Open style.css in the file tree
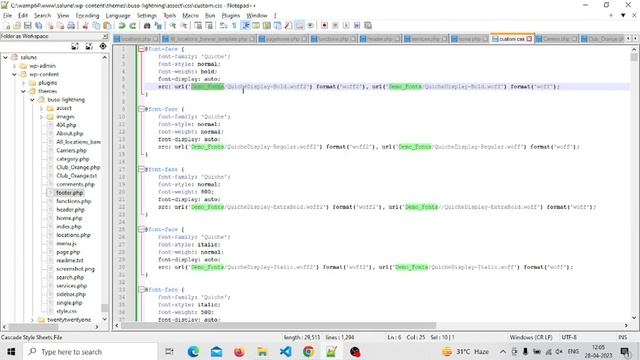The image size is (640, 360). (66, 311)
